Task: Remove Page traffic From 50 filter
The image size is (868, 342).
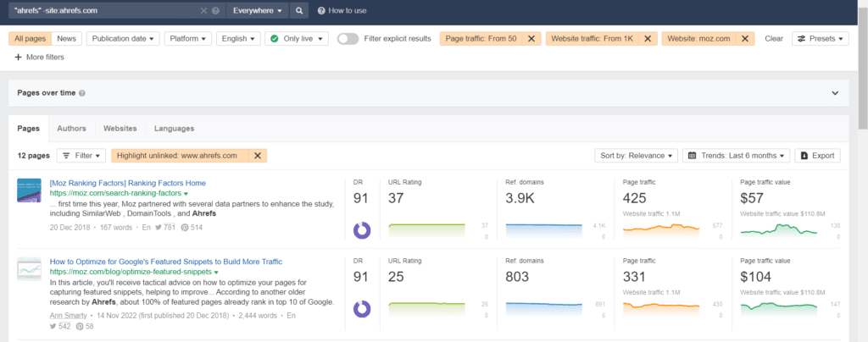Action: tap(531, 39)
